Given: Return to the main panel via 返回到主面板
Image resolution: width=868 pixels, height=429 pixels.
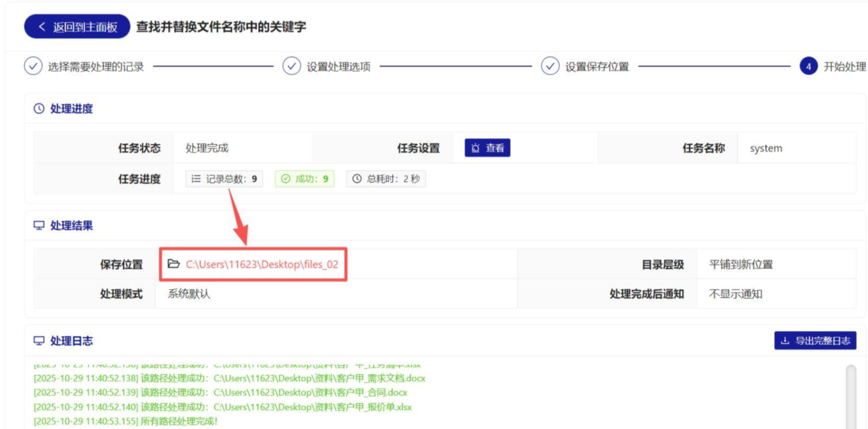Looking at the screenshot, I should [x=77, y=27].
